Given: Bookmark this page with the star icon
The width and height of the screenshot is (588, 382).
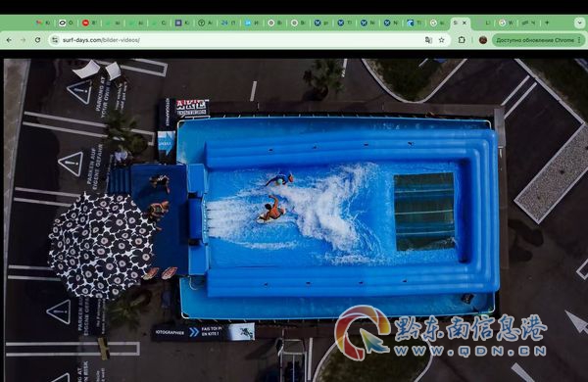Looking at the screenshot, I should click(442, 40).
